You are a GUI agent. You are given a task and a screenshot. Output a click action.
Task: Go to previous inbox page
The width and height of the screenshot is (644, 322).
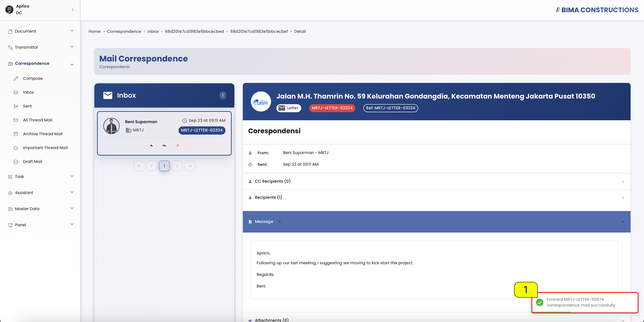click(x=152, y=166)
